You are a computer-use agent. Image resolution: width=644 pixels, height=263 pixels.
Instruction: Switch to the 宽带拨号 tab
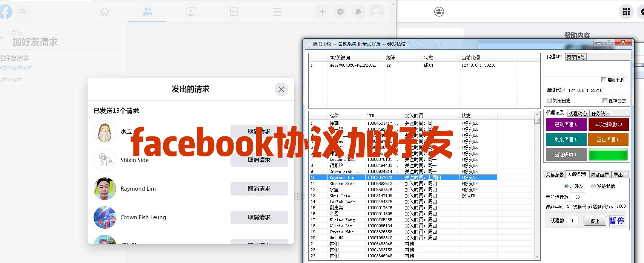click(576, 57)
